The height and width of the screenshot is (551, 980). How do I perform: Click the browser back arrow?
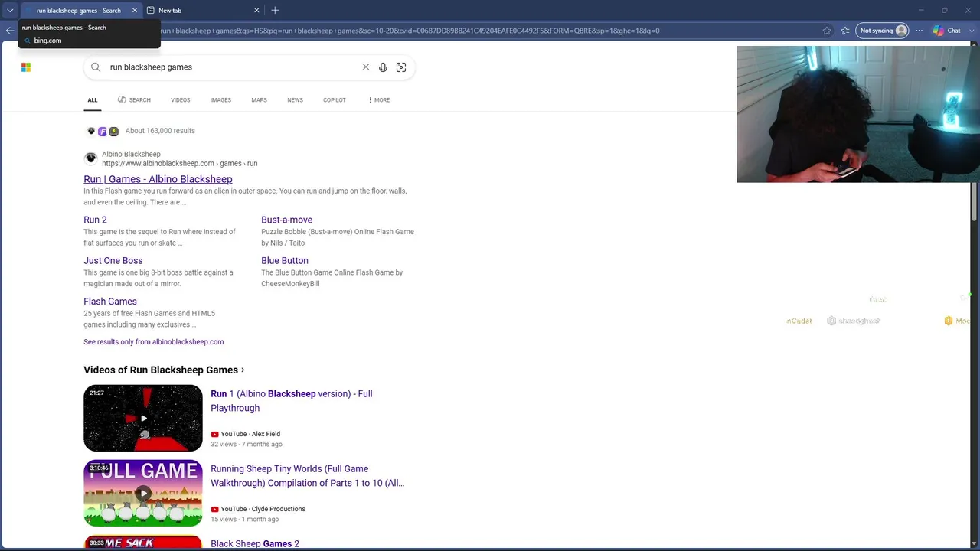click(10, 31)
